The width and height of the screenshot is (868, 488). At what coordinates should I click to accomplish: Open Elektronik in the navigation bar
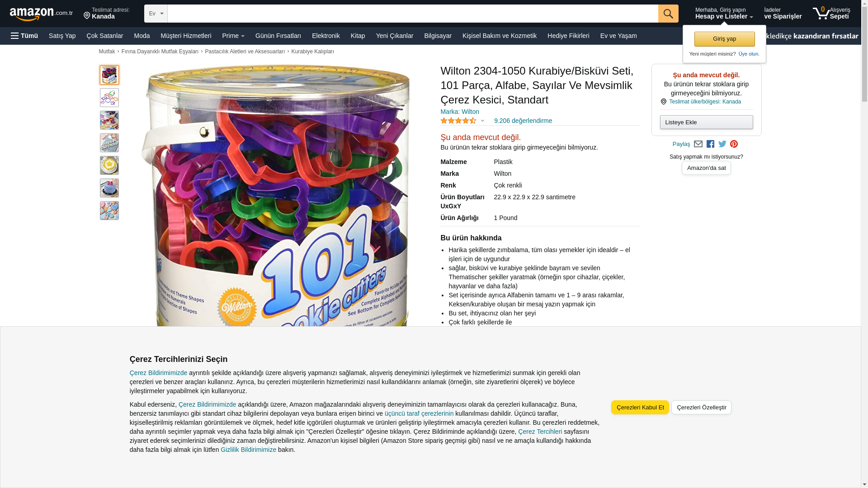pos(326,36)
